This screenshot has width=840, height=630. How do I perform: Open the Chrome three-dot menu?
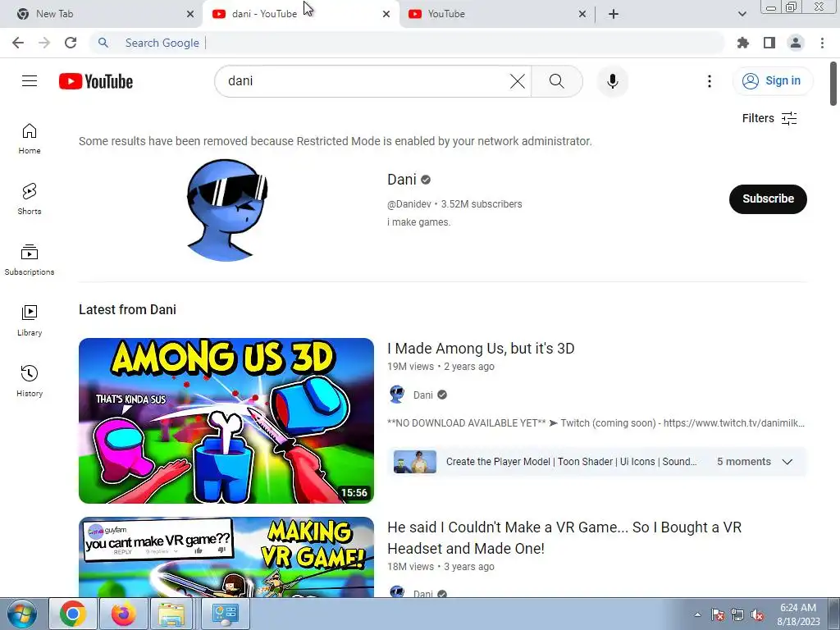(822, 43)
